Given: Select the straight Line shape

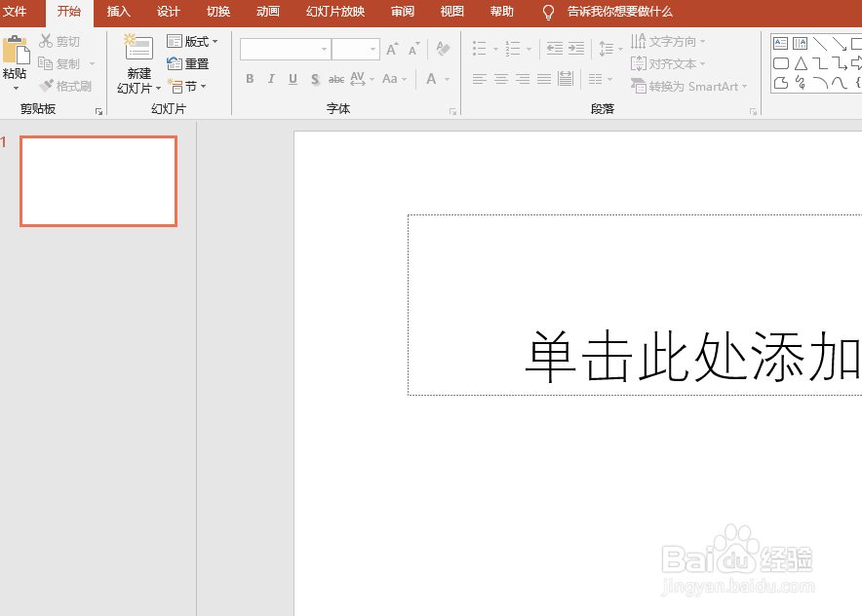Looking at the screenshot, I should tap(820, 44).
